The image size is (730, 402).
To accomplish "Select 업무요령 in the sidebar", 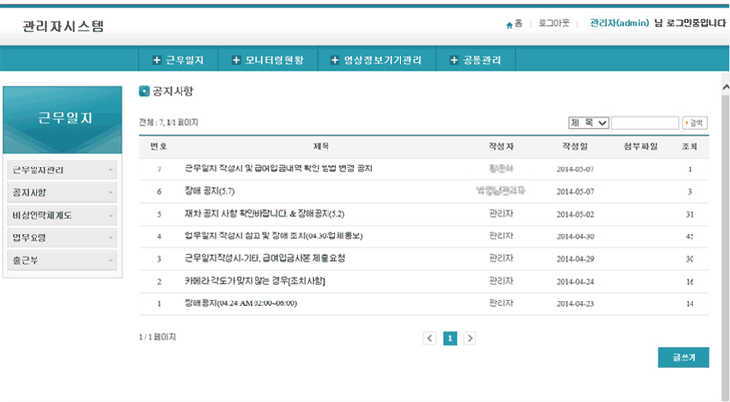I will [x=62, y=238].
